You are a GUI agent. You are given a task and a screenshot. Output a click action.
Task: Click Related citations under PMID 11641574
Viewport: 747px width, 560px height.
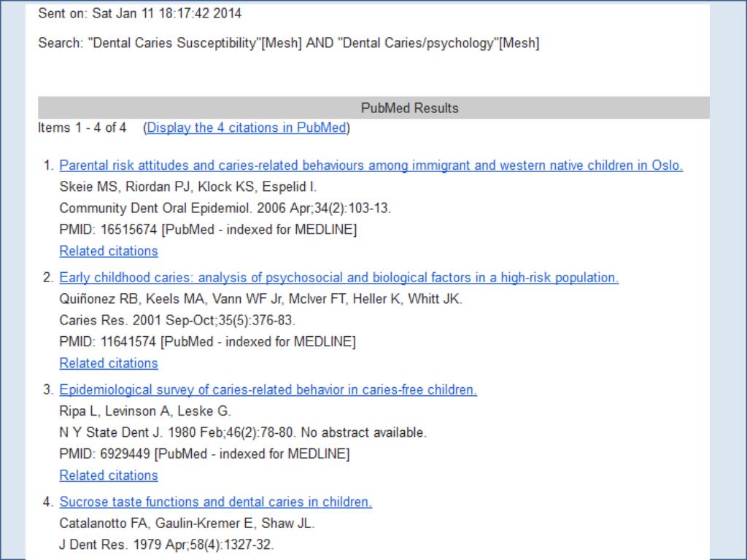[x=109, y=363]
